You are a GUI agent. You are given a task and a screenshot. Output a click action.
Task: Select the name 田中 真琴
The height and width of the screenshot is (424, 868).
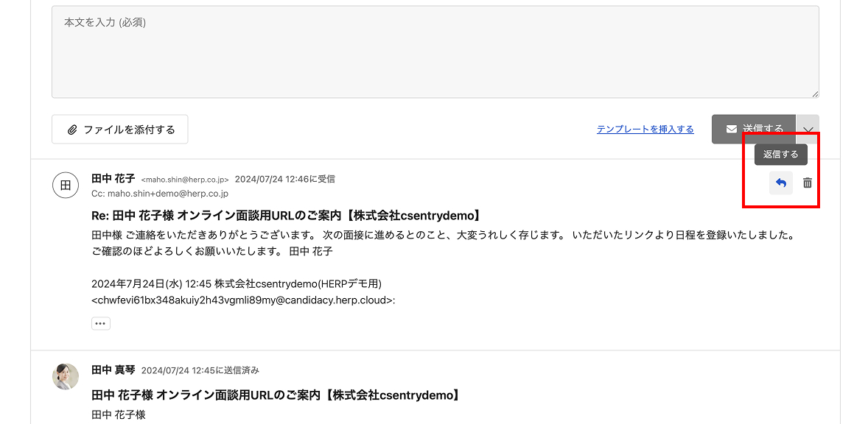[113, 370]
